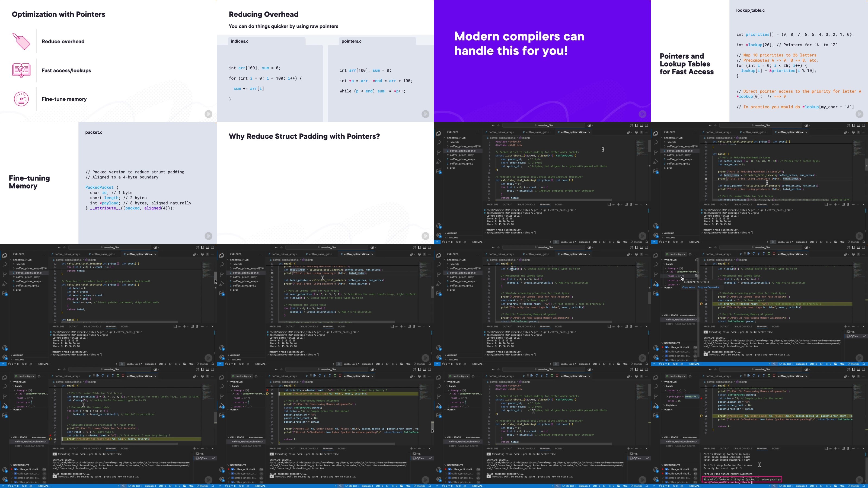The image size is (868, 488).
Task: In the Ln 66 frame, uncheck breakpoint numbered 61
Action: 666,474
